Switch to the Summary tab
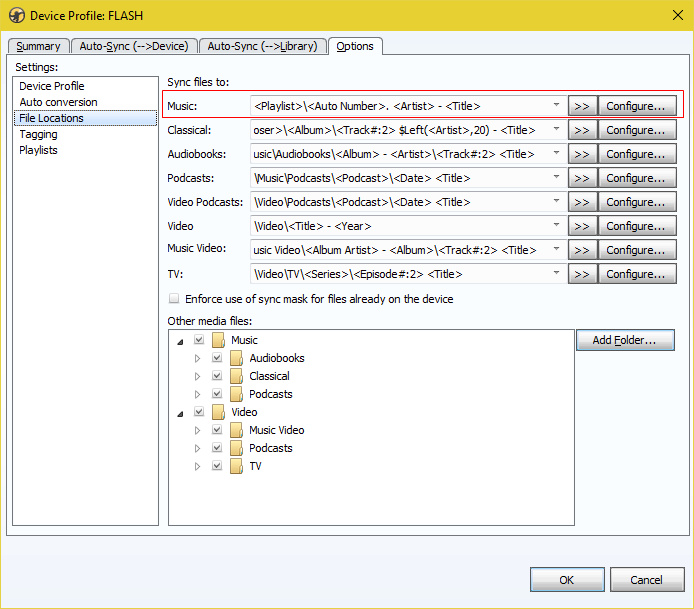This screenshot has height=609, width=694. 39,46
